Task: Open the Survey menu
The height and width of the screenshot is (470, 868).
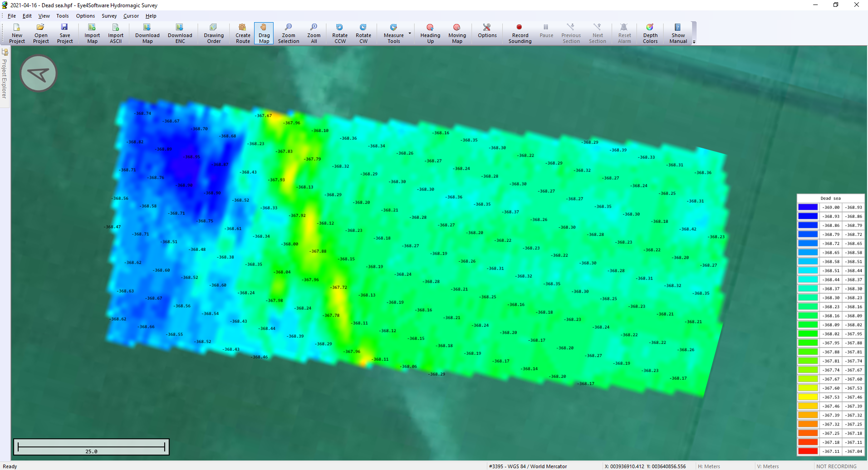Action: pos(109,16)
